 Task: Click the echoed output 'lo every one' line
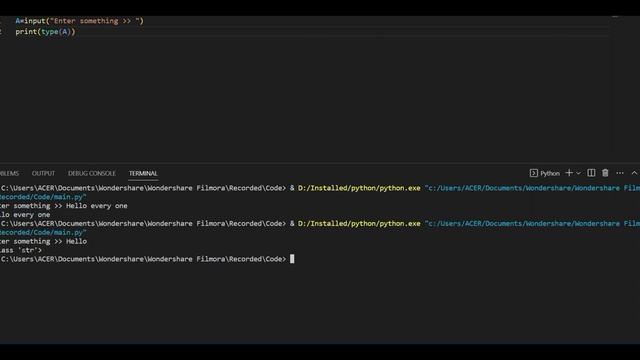tap(25, 215)
